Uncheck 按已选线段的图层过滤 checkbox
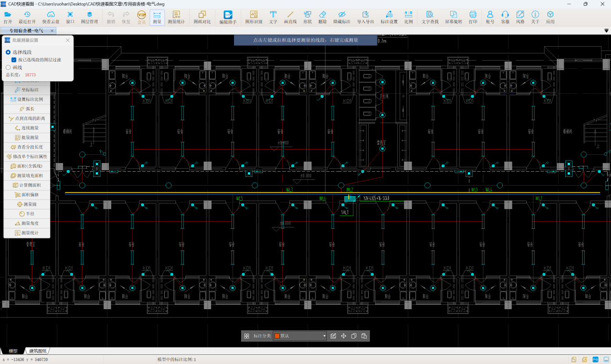 click(14, 60)
